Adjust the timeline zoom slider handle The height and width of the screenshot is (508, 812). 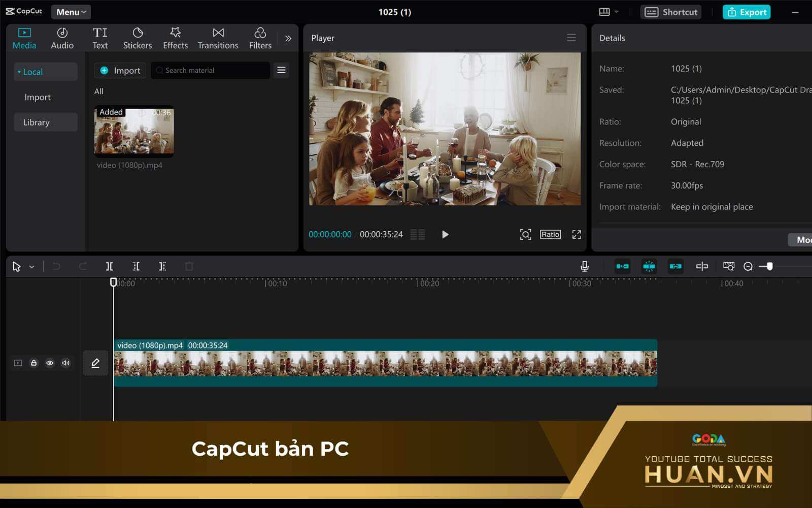click(769, 267)
